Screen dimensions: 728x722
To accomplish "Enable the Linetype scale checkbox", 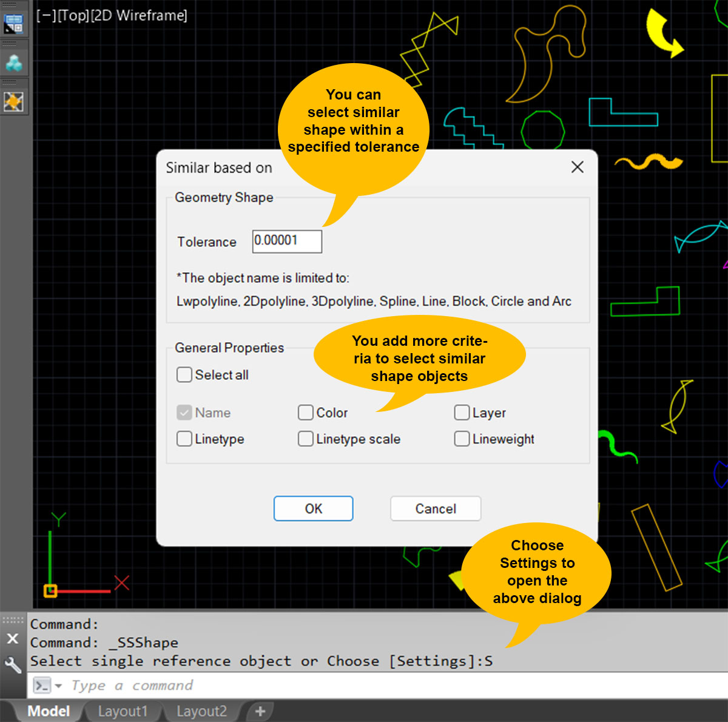I will [306, 439].
